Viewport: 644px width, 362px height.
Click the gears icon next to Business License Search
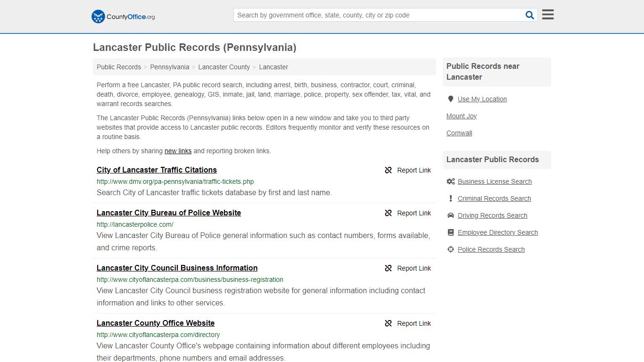pyautogui.click(x=451, y=181)
